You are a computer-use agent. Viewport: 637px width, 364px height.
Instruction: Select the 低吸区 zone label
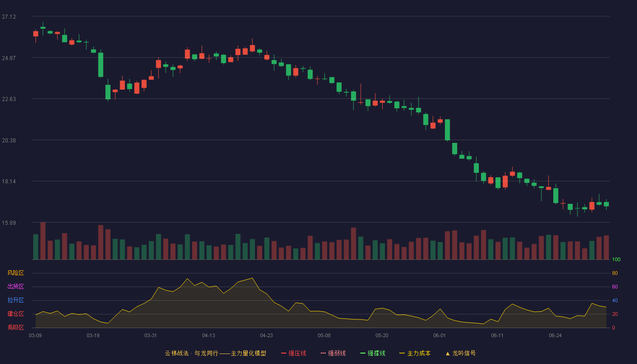(15, 327)
